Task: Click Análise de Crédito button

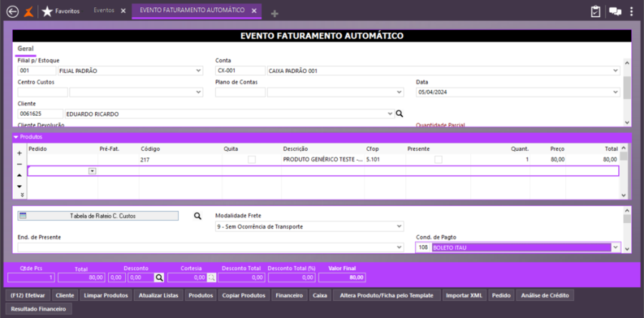Action: 545,295
